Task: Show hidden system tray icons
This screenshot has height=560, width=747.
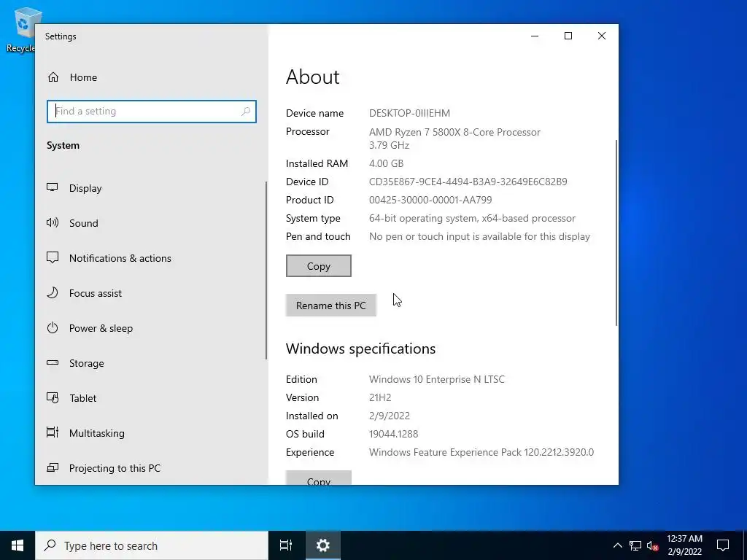Action: (617, 545)
